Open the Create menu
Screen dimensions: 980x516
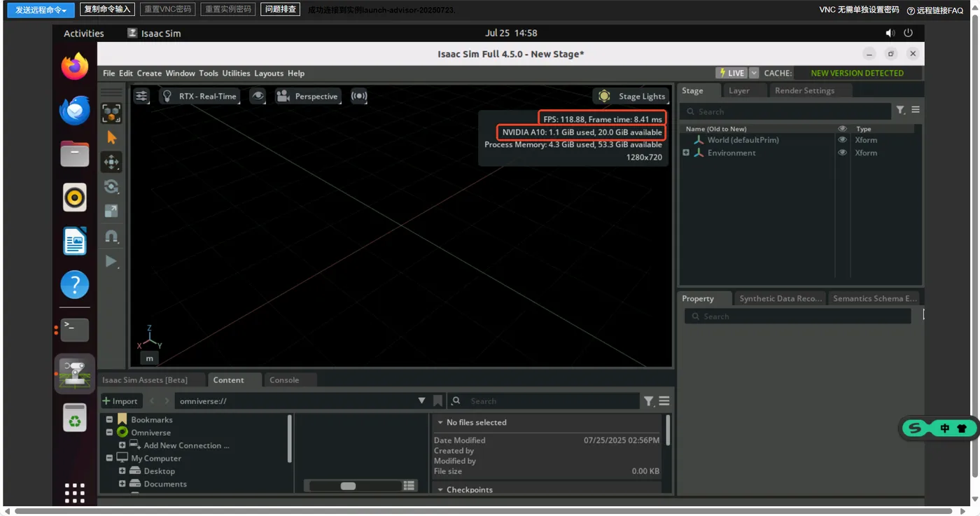(x=149, y=73)
